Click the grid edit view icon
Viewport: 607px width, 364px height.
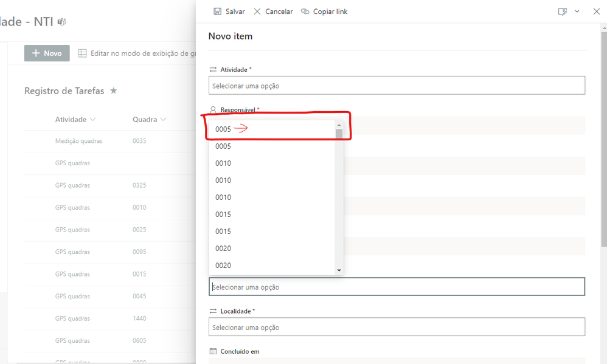tap(82, 53)
